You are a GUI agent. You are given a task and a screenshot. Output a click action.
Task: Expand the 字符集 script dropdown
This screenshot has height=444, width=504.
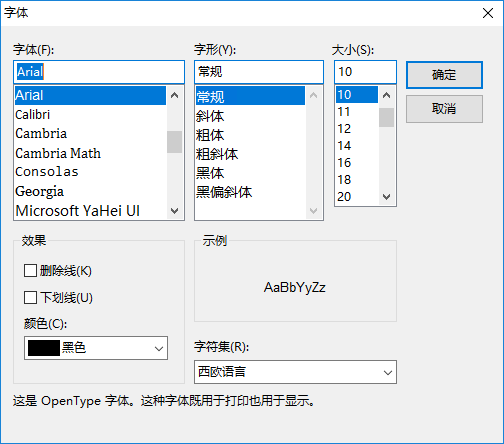(295, 372)
